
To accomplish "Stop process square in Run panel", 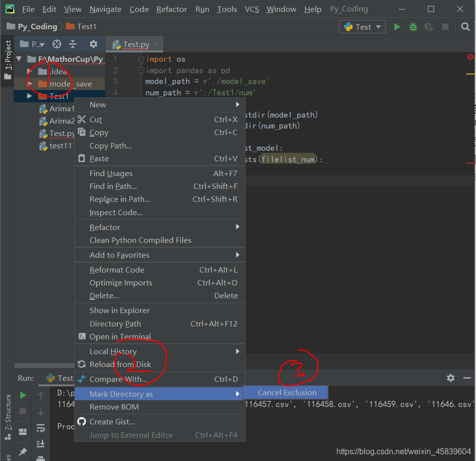I will (x=23, y=411).
